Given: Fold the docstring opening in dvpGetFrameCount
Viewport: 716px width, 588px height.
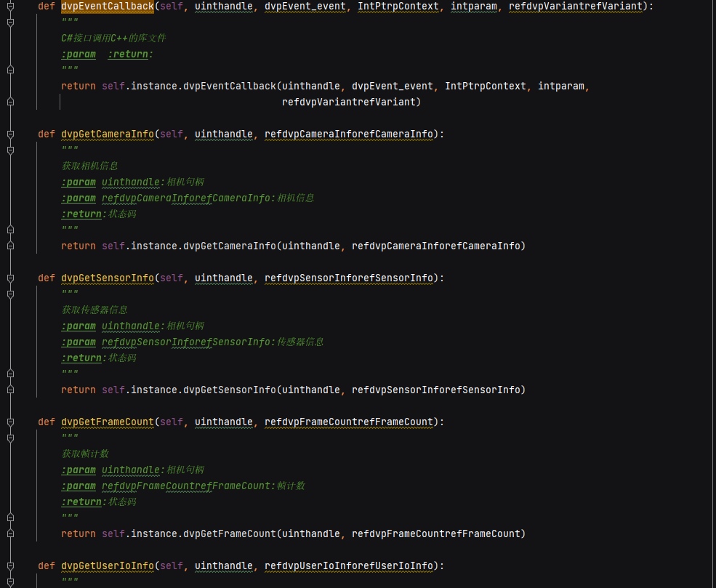Looking at the screenshot, I should pos(10,438).
